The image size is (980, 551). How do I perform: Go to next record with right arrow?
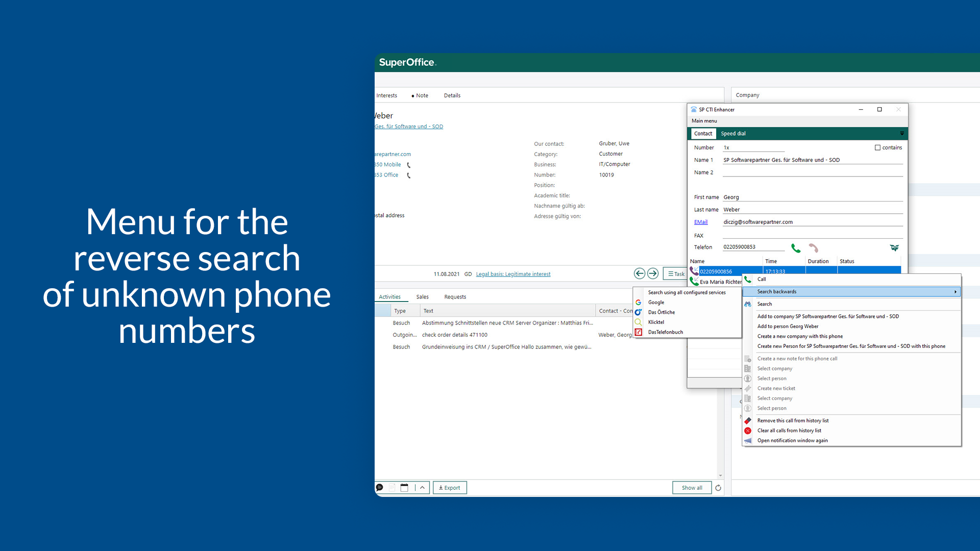653,273
